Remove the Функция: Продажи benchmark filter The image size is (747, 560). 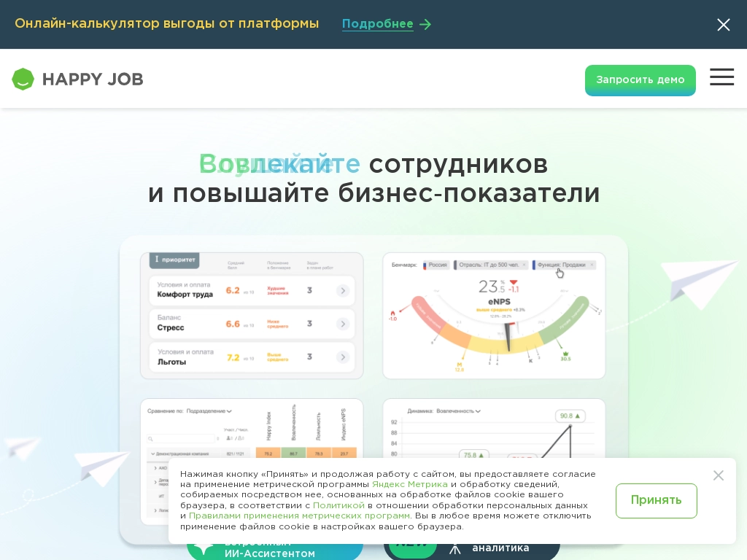coord(592,265)
